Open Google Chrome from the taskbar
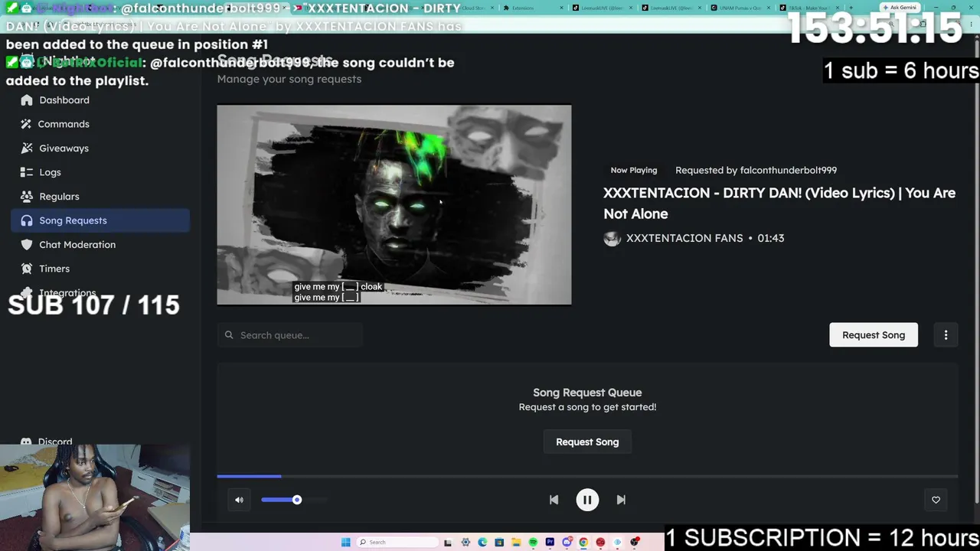The height and width of the screenshot is (551, 980). (583, 542)
